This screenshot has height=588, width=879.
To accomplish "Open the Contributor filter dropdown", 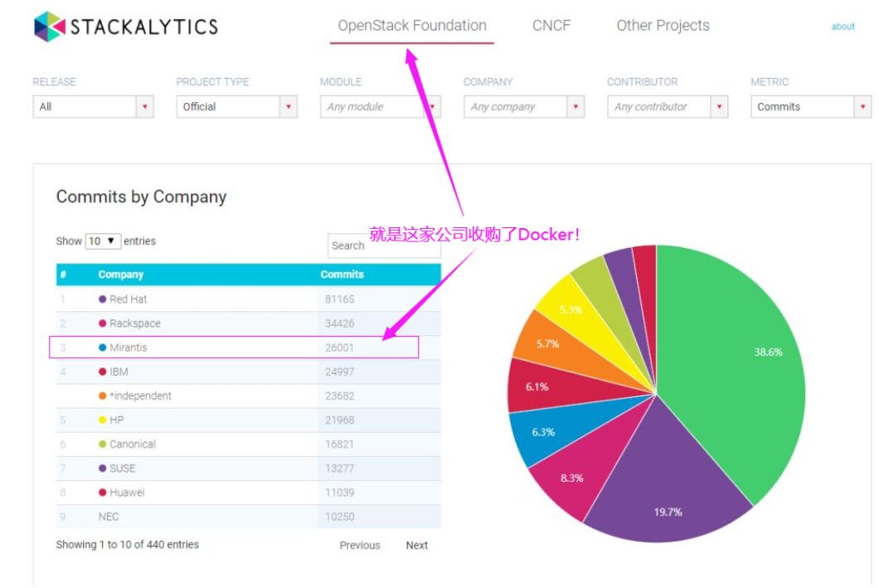I will [667, 106].
